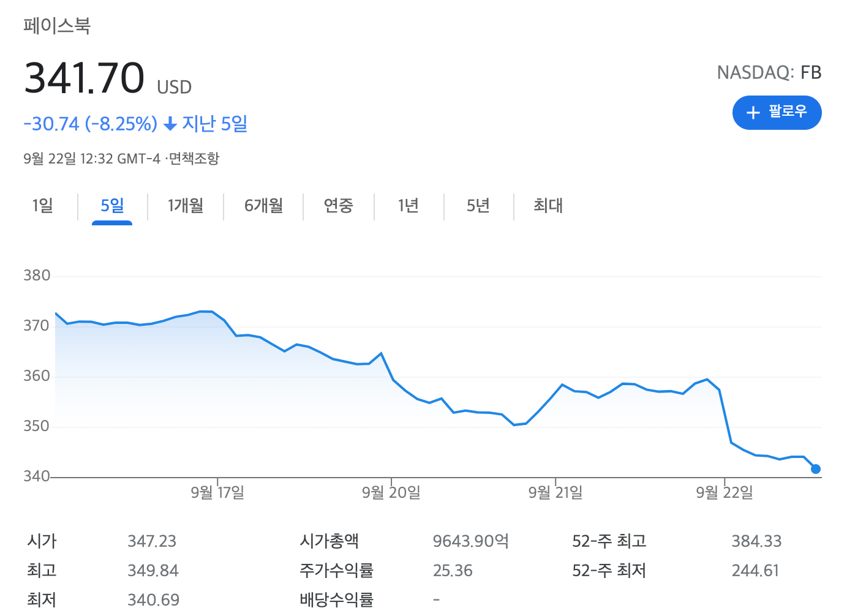Click the 9월 21일 axis label
This screenshot has height=616, width=866.
tap(555, 492)
